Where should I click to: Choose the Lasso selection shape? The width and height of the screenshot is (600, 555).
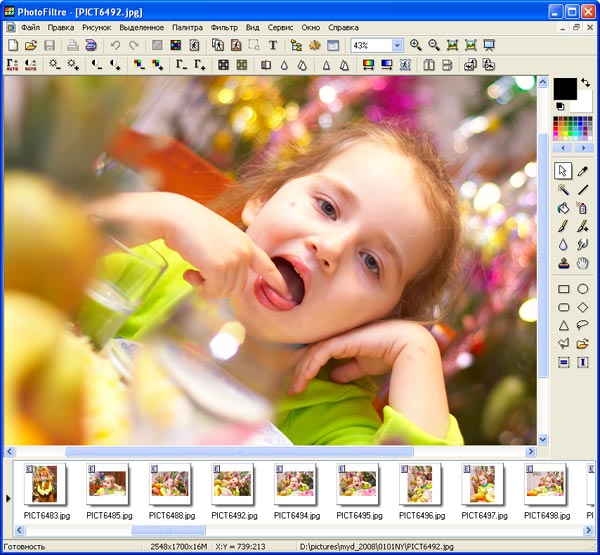pyautogui.click(x=583, y=325)
